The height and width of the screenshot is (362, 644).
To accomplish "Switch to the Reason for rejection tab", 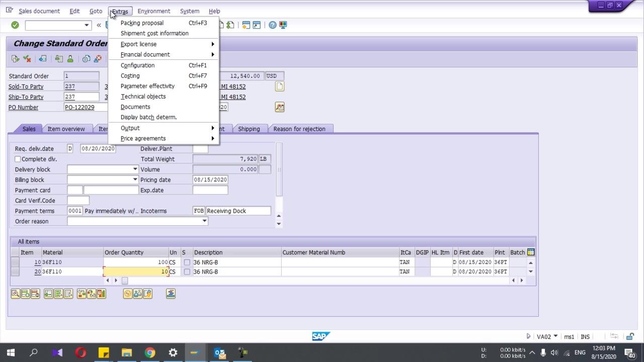I will [299, 129].
